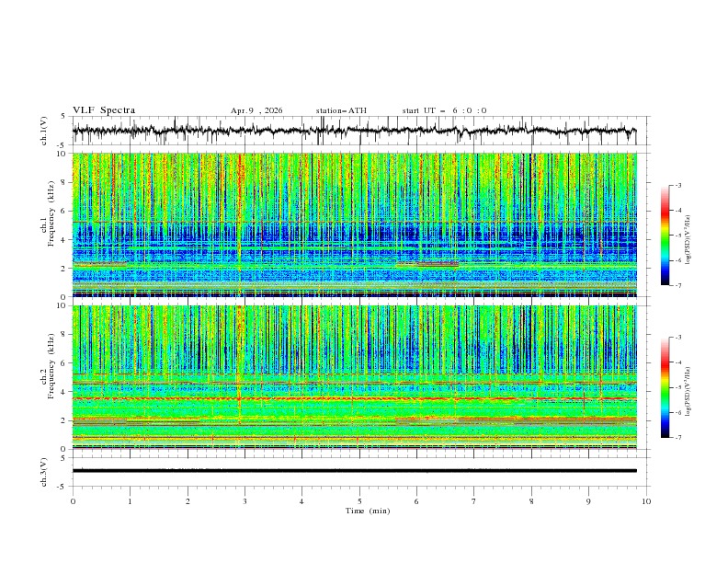Click the time axis tick label "2"
Image resolution: width=728 pixels, height=563 pixels.
(188, 501)
